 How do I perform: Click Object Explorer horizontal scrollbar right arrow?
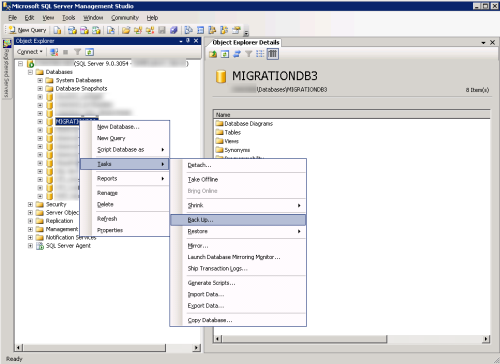click(197, 348)
